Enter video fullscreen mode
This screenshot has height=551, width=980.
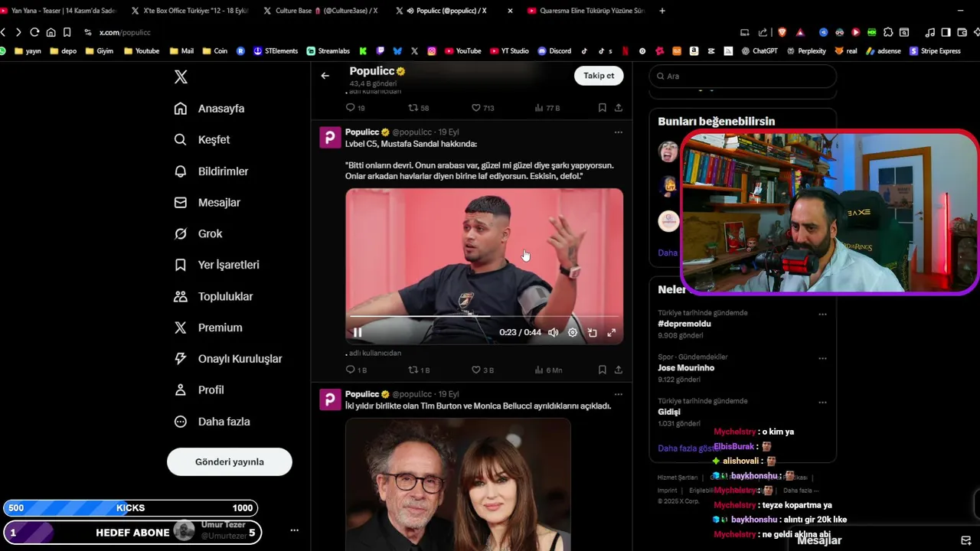(x=612, y=332)
